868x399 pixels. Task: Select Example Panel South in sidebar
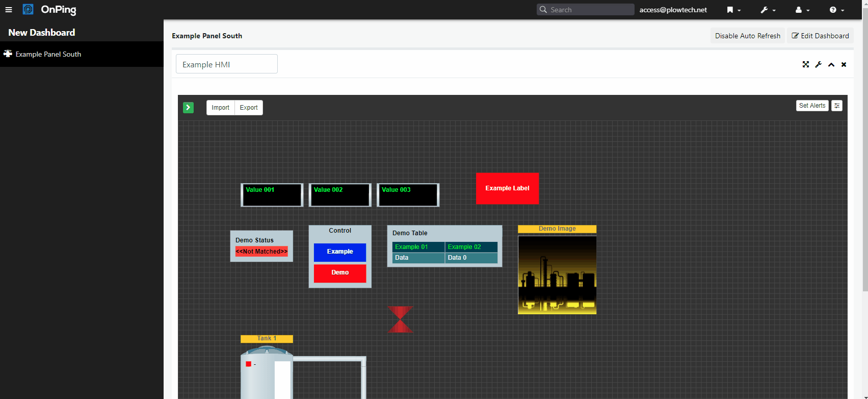[x=48, y=54]
